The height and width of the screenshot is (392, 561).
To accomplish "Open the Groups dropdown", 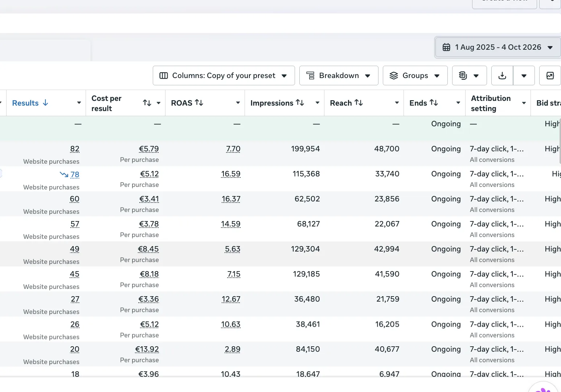I will coord(415,75).
